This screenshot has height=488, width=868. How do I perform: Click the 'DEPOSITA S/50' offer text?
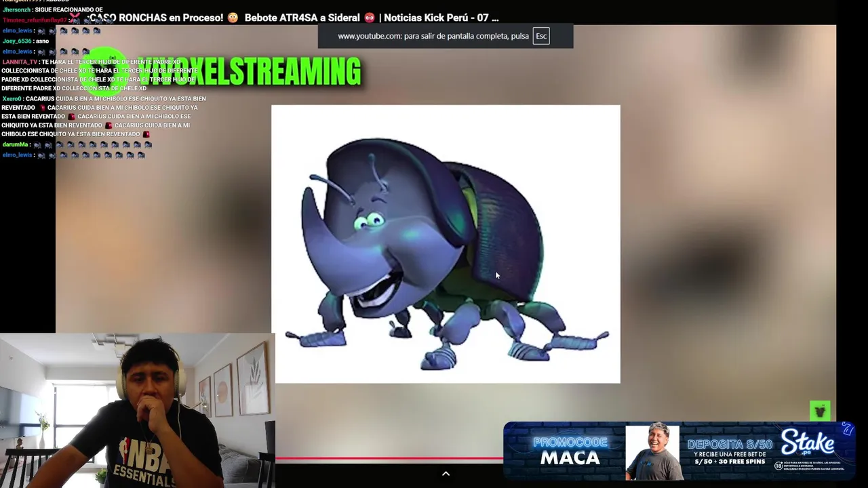click(x=729, y=445)
